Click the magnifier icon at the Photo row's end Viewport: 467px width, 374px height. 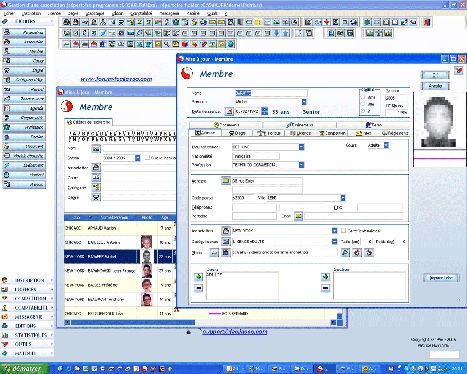346,252
